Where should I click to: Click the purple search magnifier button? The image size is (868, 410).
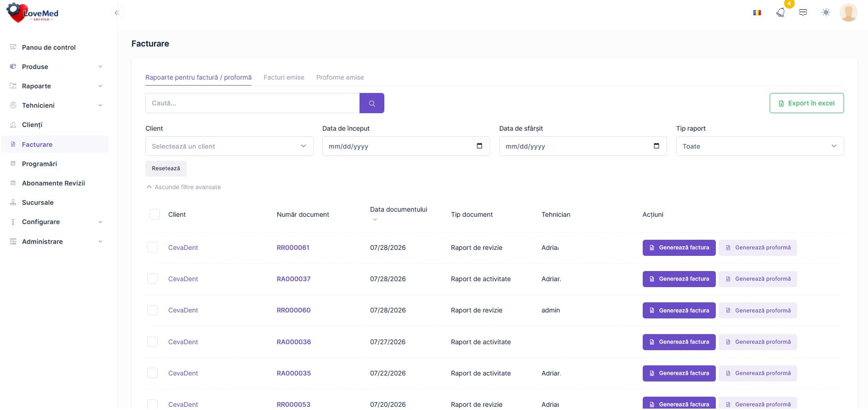(372, 103)
